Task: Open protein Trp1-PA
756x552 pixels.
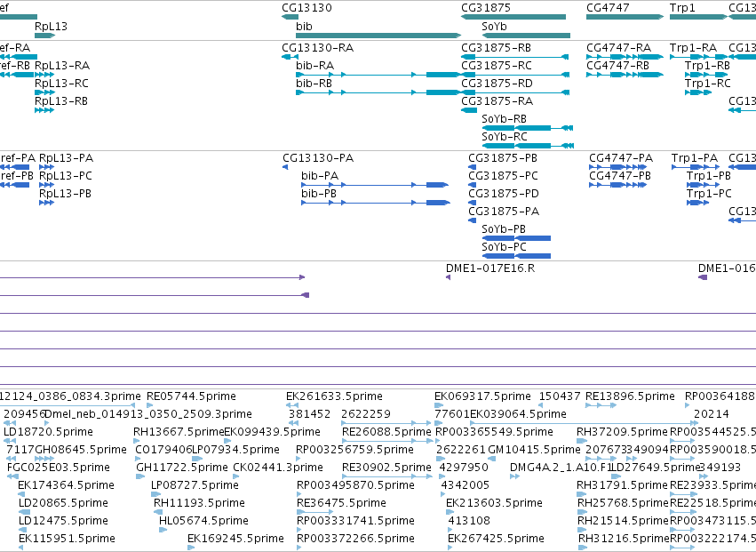Action: point(695,158)
